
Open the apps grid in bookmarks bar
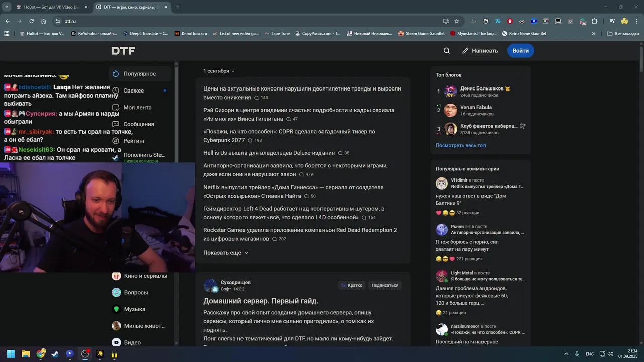tap(7, 34)
